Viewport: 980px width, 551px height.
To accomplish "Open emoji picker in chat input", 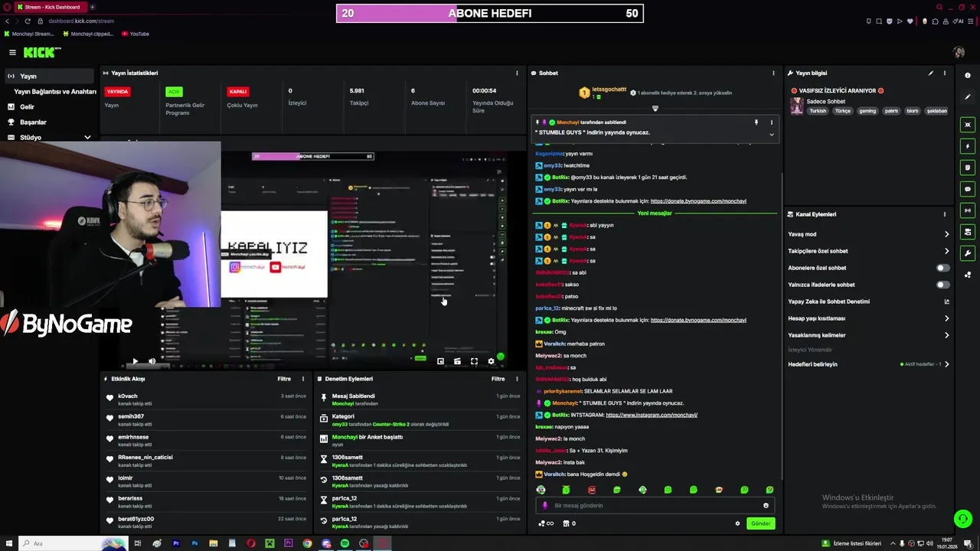I will point(766,505).
